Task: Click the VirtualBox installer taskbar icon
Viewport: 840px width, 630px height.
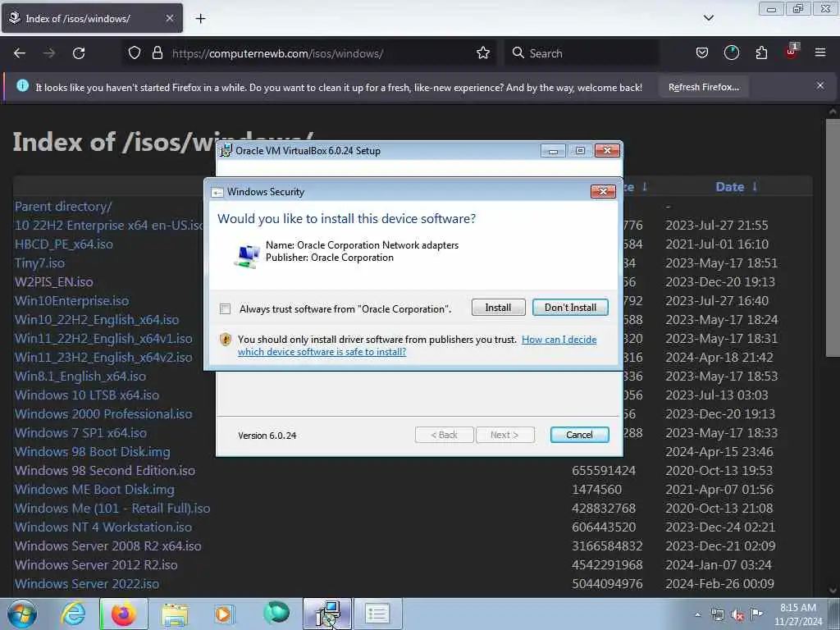Action: [327, 614]
